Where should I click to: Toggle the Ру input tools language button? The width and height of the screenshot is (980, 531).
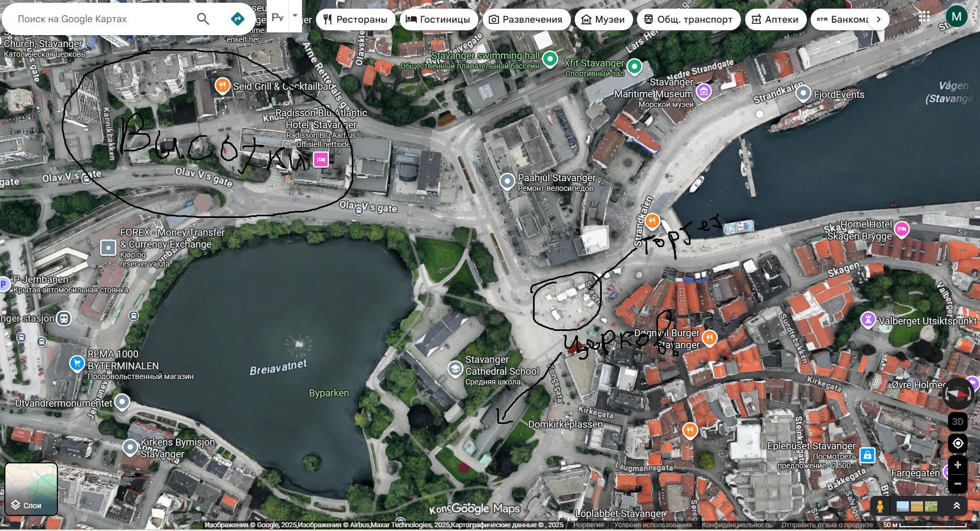tap(278, 17)
